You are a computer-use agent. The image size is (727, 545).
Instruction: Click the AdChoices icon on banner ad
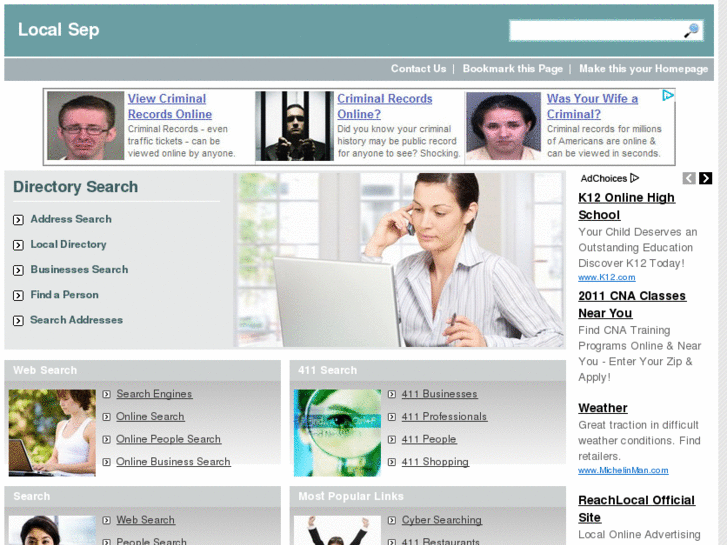click(668, 96)
